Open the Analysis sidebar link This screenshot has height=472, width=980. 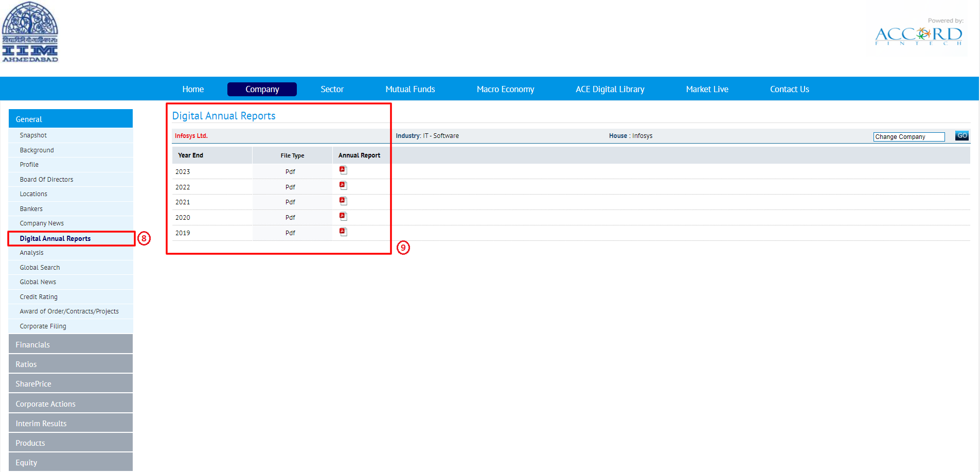[31, 253]
